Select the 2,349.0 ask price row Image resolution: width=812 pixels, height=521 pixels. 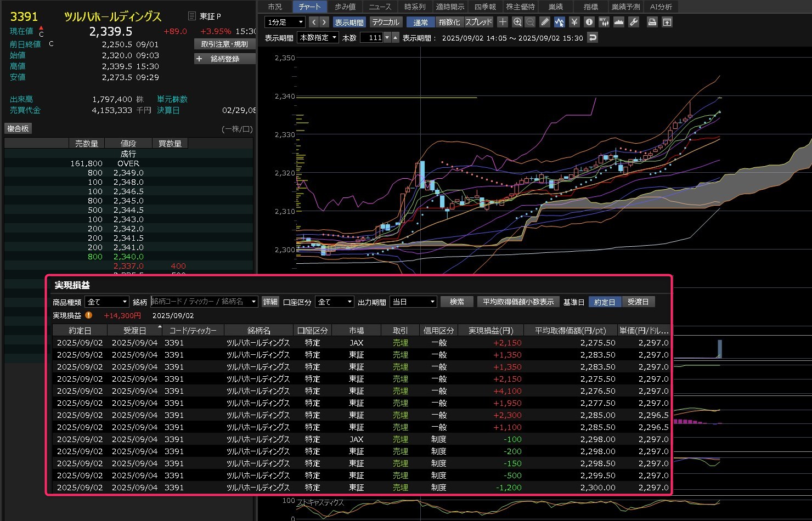[128, 173]
